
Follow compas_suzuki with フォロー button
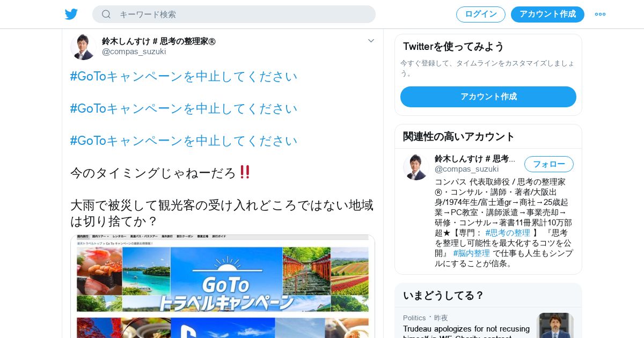coord(549,164)
